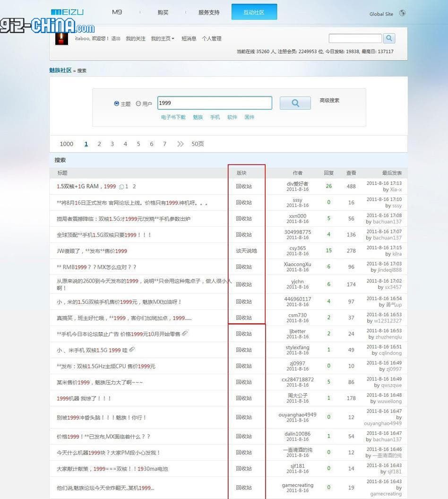The width and height of the screenshot is (448, 499).
Task: Click the 最后发表 column header
Action: pos(392,173)
